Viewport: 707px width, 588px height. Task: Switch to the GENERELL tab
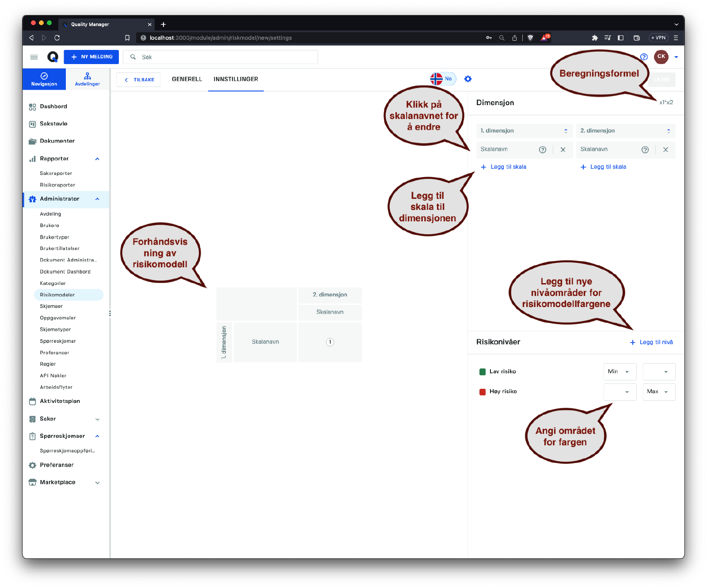(186, 79)
